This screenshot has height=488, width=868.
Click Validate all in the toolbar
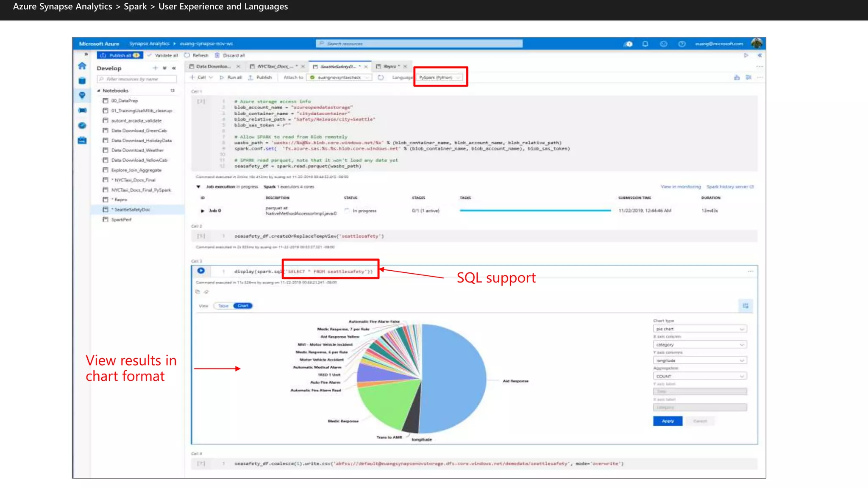point(163,55)
